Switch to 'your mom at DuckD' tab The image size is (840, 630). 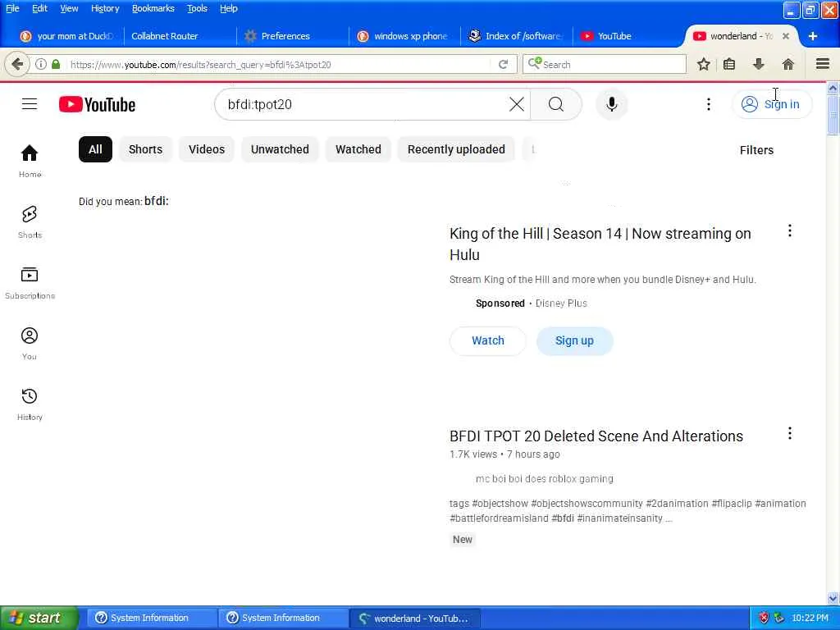click(66, 36)
